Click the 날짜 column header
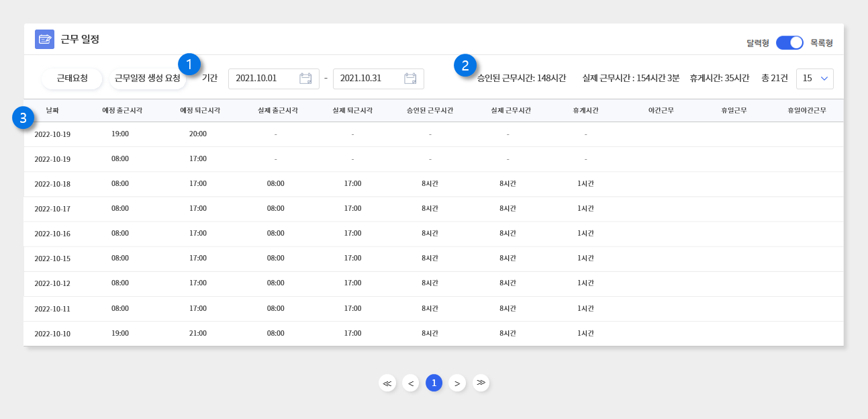868x419 pixels. (x=52, y=110)
